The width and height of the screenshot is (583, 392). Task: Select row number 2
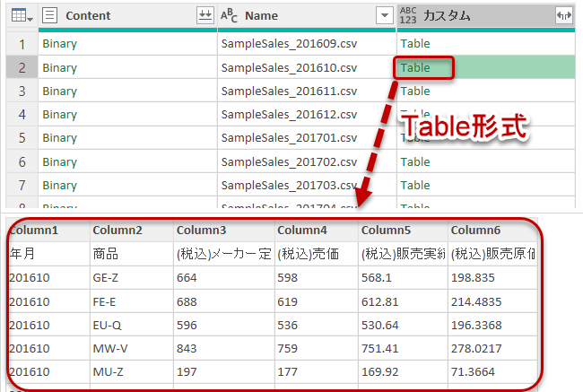pyautogui.click(x=22, y=67)
